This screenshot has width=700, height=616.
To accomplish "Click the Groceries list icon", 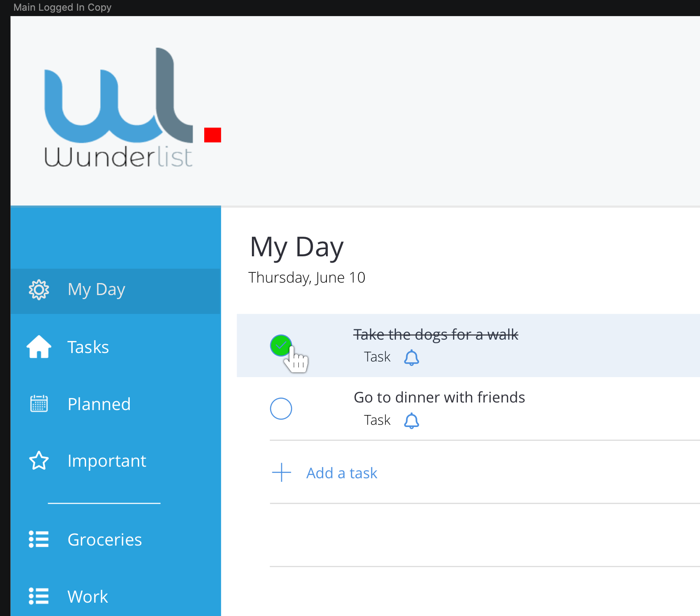I will pyautogui.click(x=39, y=539).
